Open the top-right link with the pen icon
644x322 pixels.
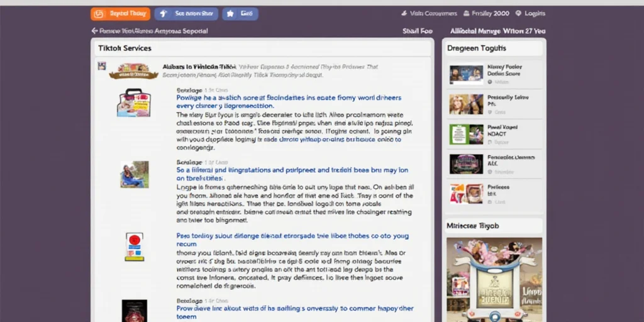(433, 14)
